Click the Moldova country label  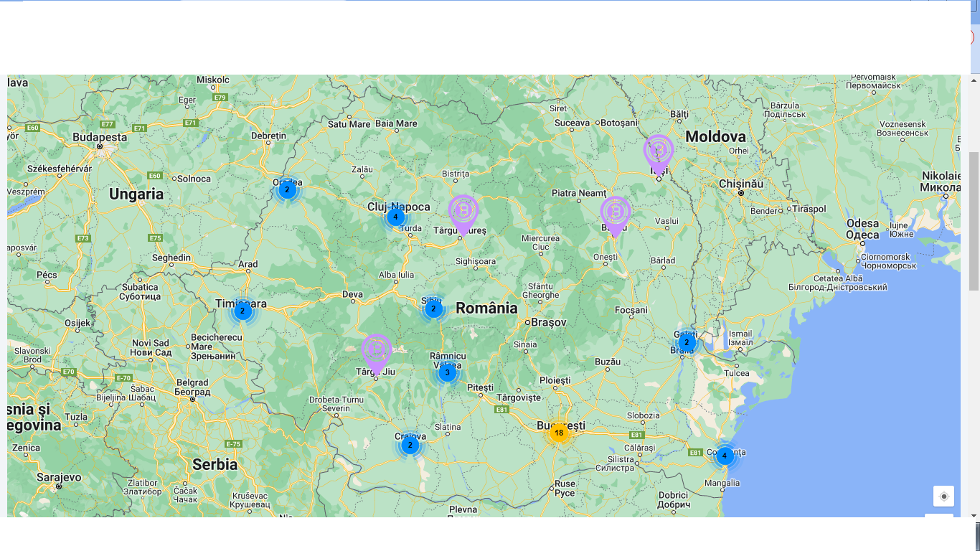coord(715,136)
